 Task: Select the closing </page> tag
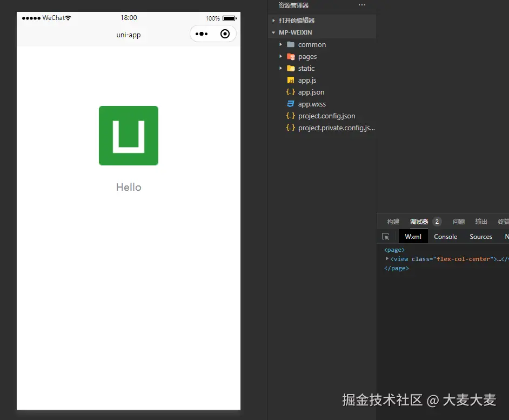[397, 268]
